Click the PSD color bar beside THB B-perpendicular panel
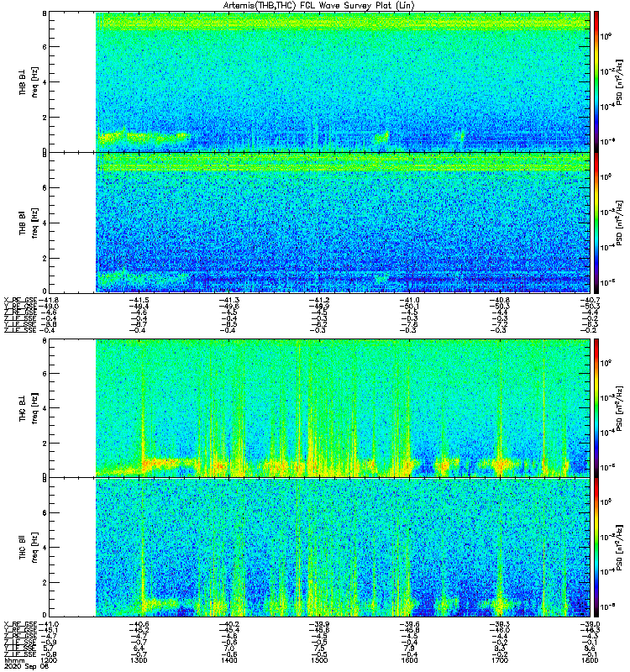 (x=596, y=81)
